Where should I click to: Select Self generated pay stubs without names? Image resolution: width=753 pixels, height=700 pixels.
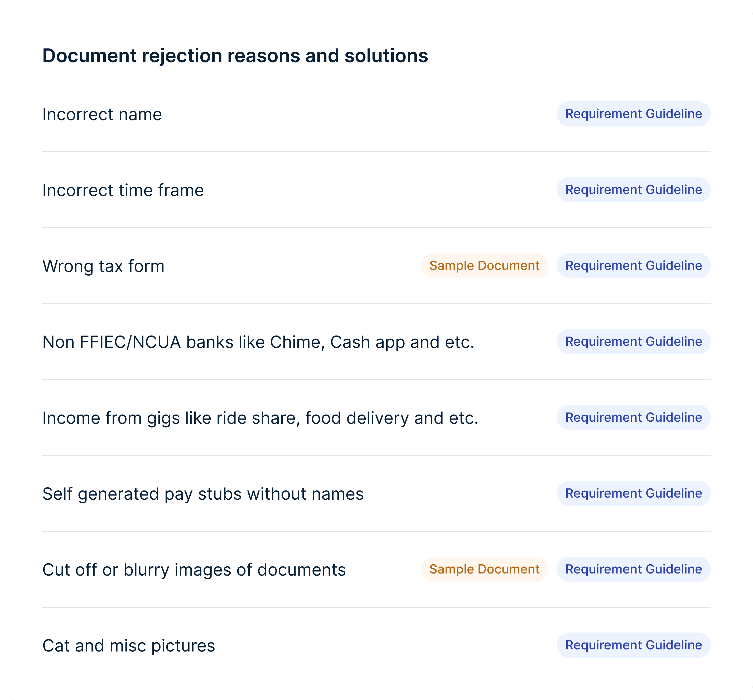(x=203, y=494)
